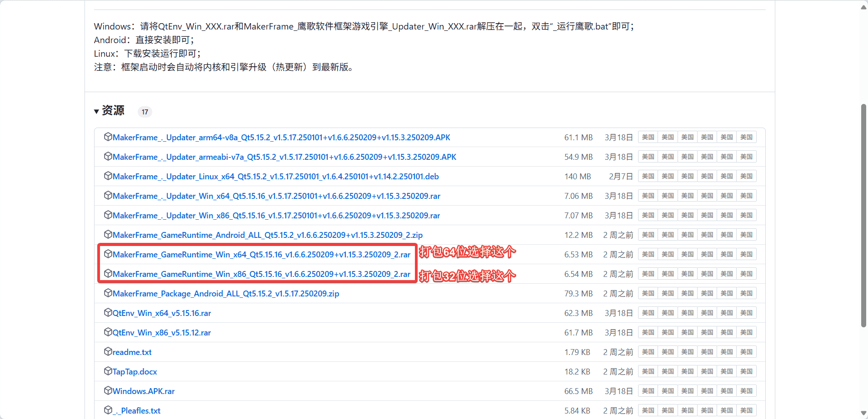This screenshot has width=868, height=419.
Task: Click last 美国 mirror button in readme.txt row
Action: (x=746, y=352)
